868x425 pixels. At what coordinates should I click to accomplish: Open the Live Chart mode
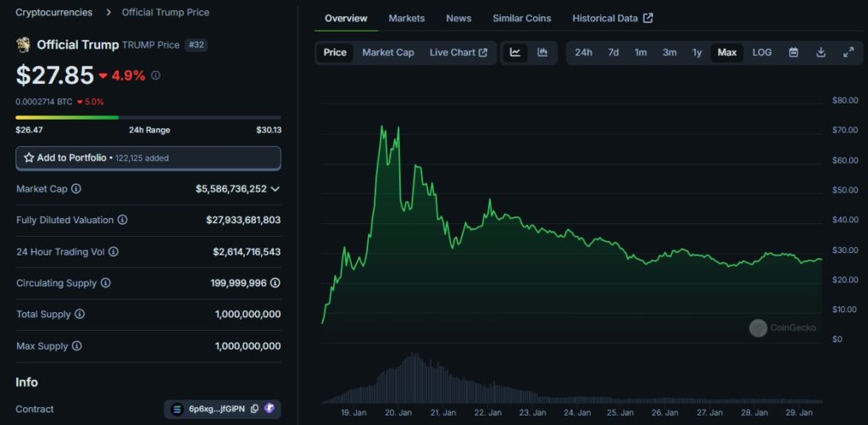coord(459,53)
